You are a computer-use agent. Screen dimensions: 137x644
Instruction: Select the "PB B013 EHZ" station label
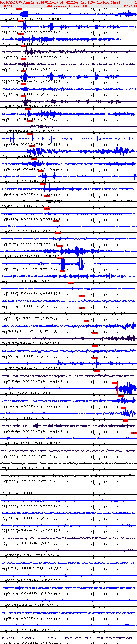[x=10, y=157]
